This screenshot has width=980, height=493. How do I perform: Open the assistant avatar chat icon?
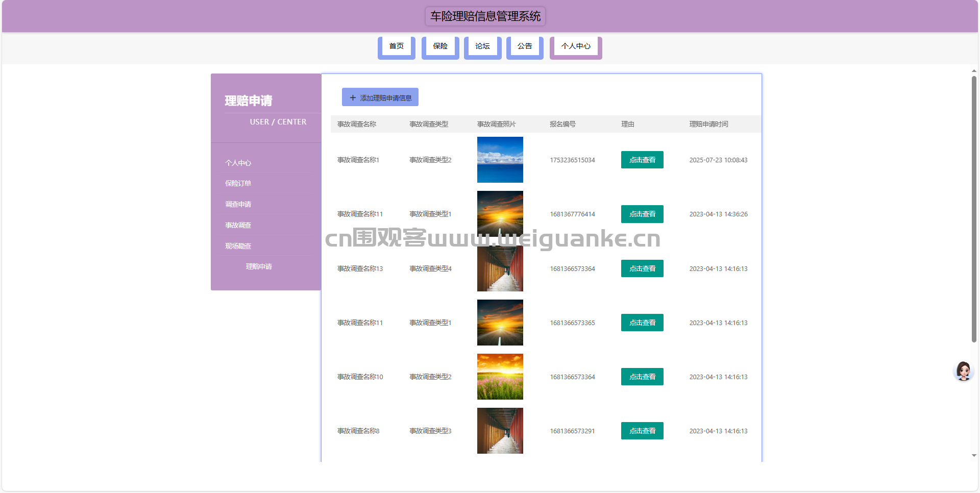pyautogui.click(x=963, y=371)
